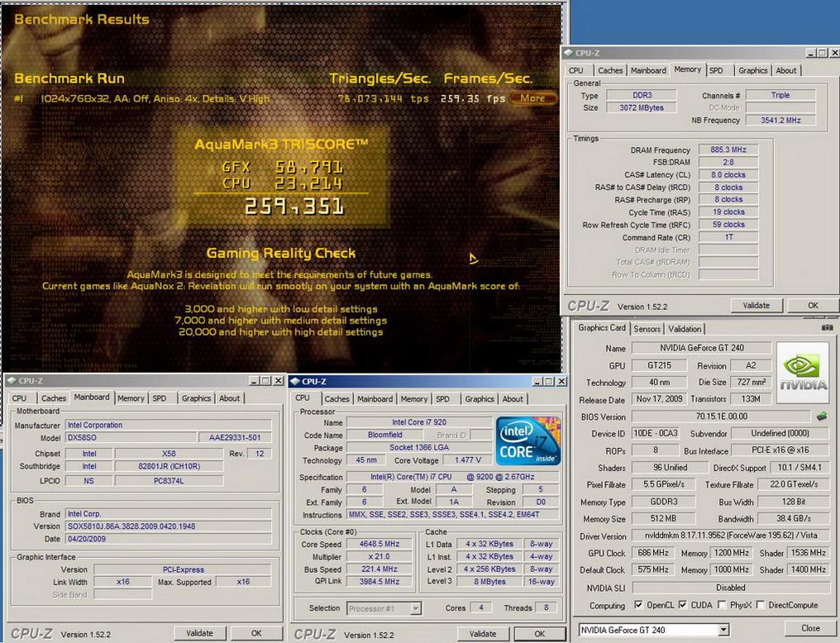Click the Intel Core i7 logo in CPU-Z
The image size is (840, 643).
point(528,441)
